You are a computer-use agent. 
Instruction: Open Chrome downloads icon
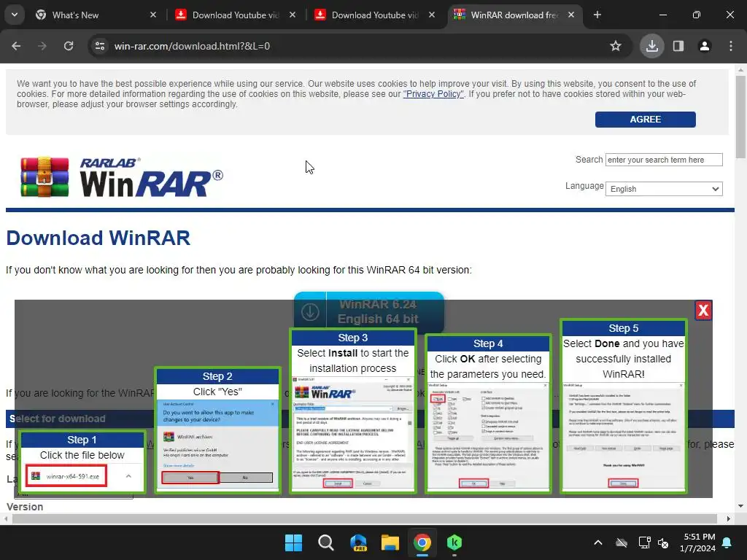[x=651, y=46]
